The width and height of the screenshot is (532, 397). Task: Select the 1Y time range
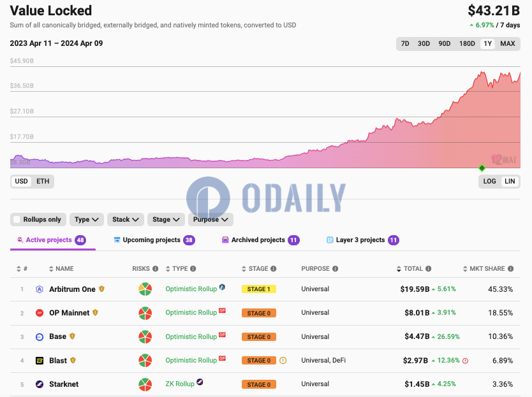pyautogui.click(x=487, y=44)
